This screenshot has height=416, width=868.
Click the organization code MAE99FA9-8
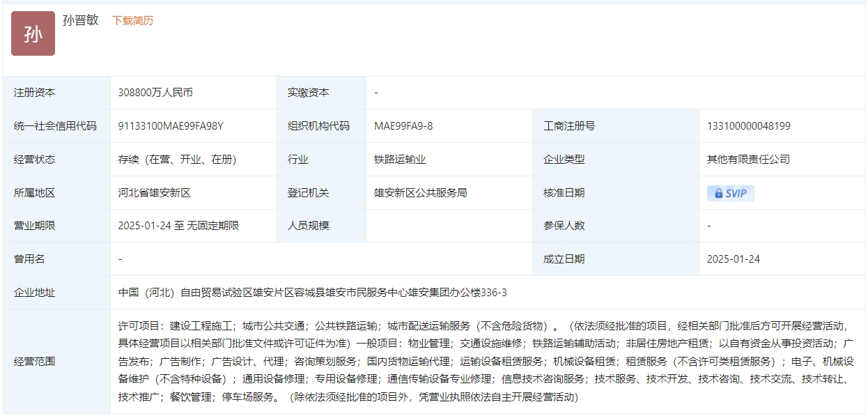(403, 126)
